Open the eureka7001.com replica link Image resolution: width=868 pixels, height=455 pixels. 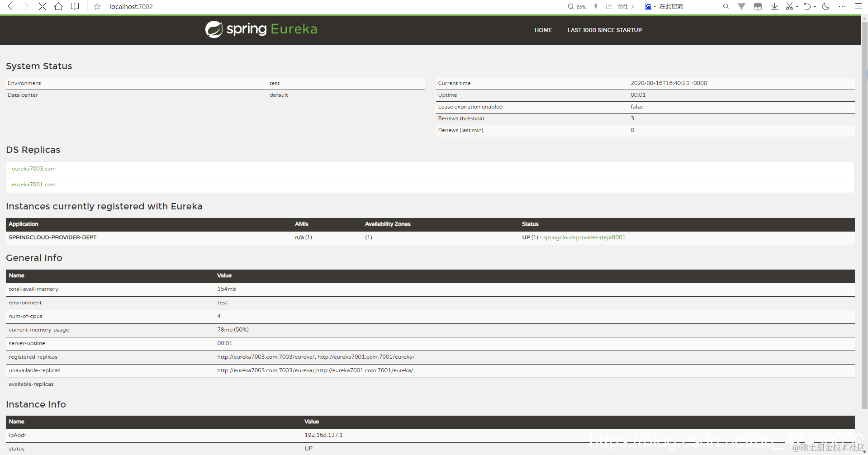34,185
